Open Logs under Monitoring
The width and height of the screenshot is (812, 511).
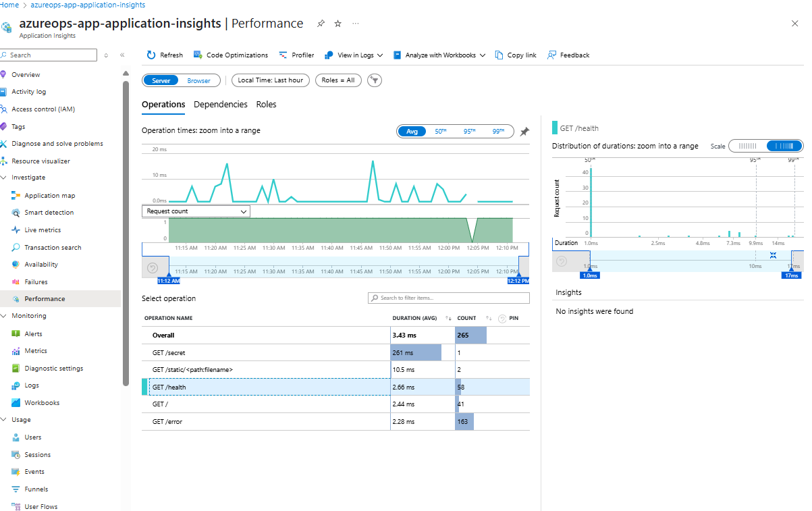32,385
